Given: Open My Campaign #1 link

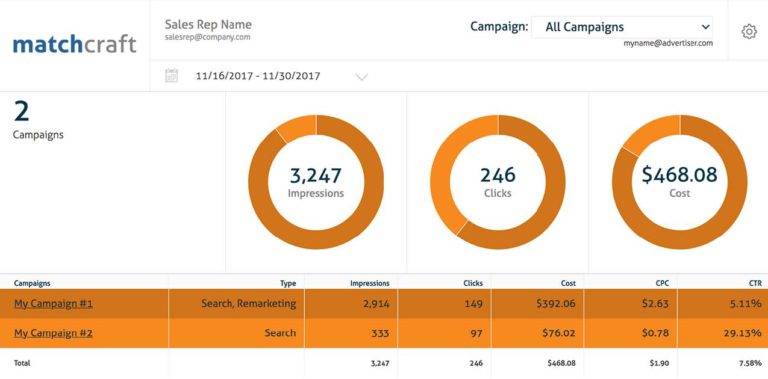Looking at the screenshot, I should pos(53,304).
